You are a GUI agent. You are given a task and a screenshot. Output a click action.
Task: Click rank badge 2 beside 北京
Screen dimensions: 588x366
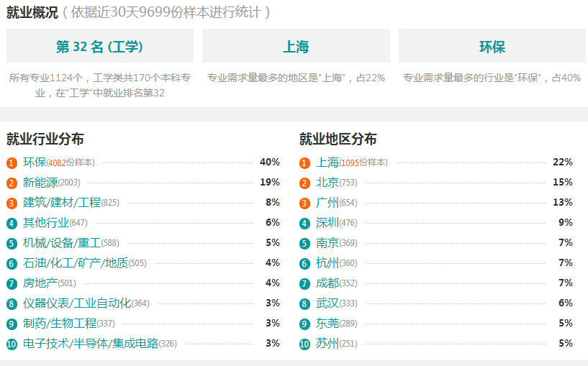click(304, 183)
